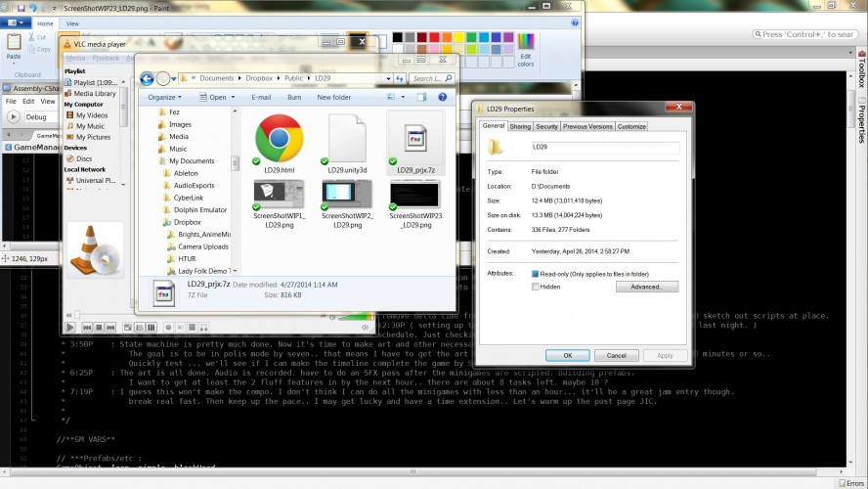Click VLC previous track button

click(x=87, y=328)
